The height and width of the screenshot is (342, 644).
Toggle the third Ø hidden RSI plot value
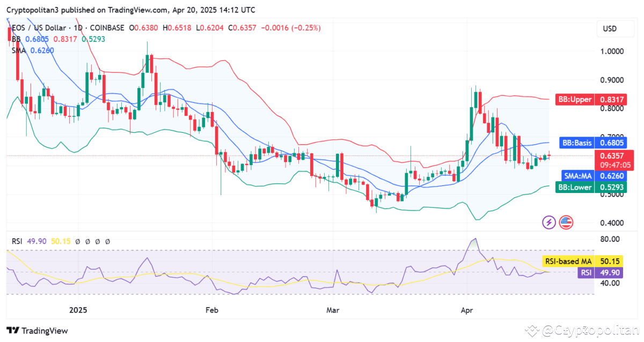click(x=97, y=241)
